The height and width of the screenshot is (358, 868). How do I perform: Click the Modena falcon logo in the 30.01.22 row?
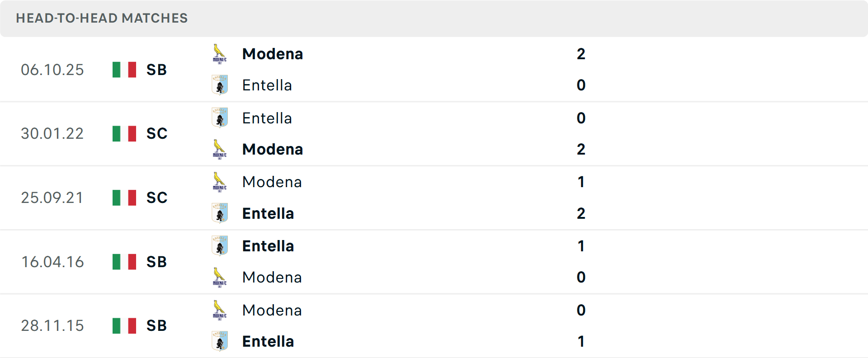coord(219,149)
